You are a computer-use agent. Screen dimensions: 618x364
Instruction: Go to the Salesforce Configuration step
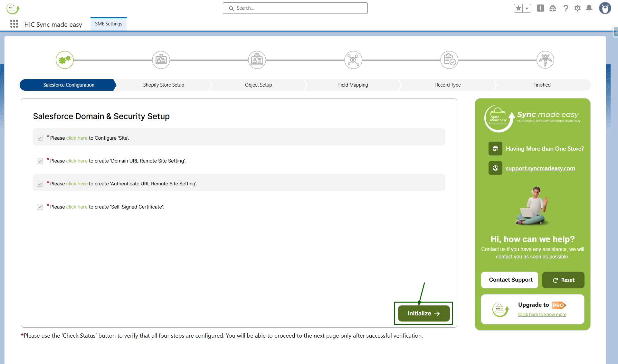click(x=68, y=85)
